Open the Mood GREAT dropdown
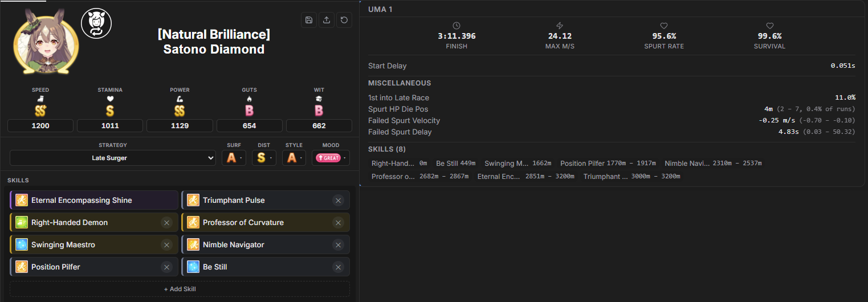Image resolution: width=868 pixels, height=302 pixels. click(x=331, y=158)
